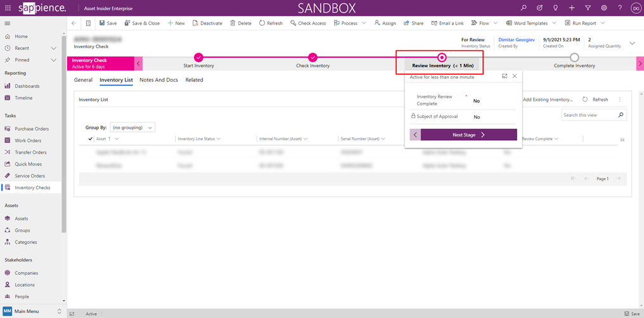Close the Review Inventory stage flyout
Screen dimensions: 644x318
pos(515,76)
